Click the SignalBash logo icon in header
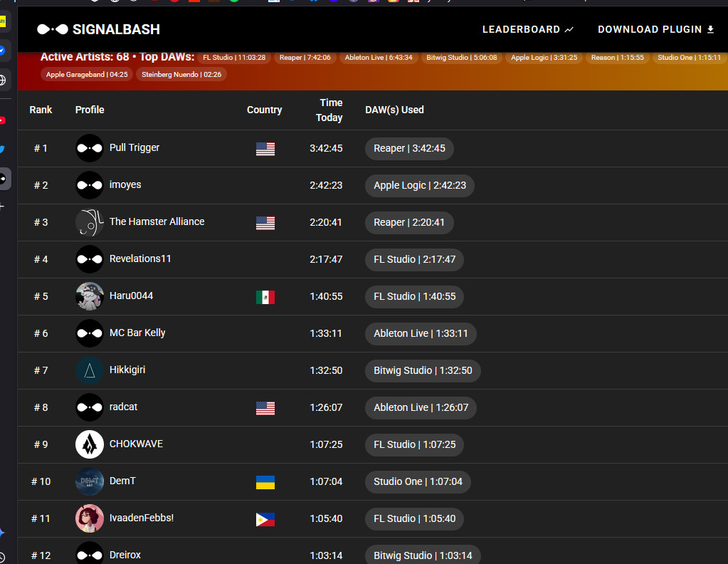The image size is (728, 564). point(53,29)
